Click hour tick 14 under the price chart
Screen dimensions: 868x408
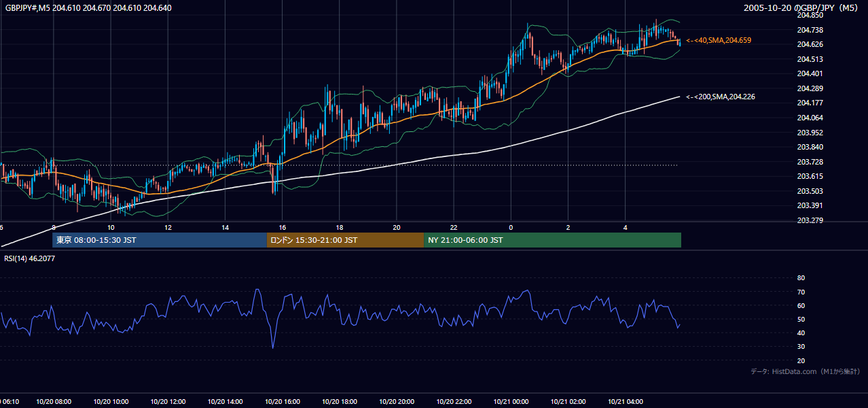click(225, 228)
